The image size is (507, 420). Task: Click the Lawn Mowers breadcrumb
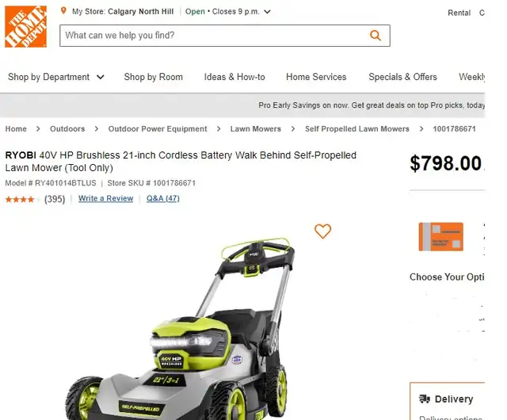coord(255,129)
